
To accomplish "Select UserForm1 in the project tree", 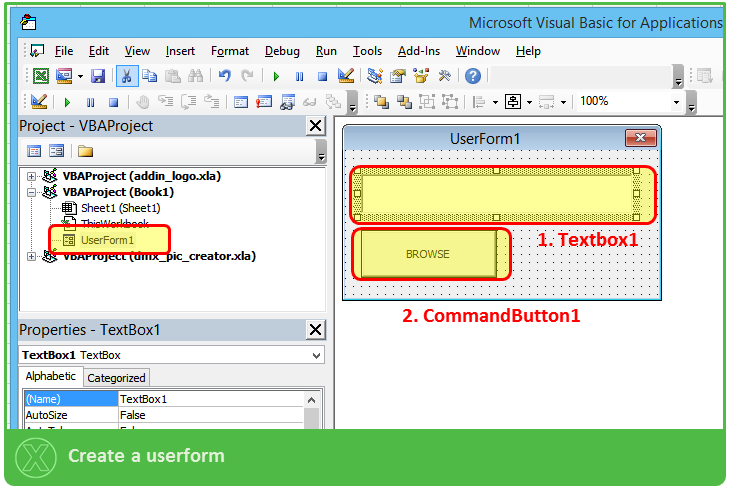I will pos(107,240).
